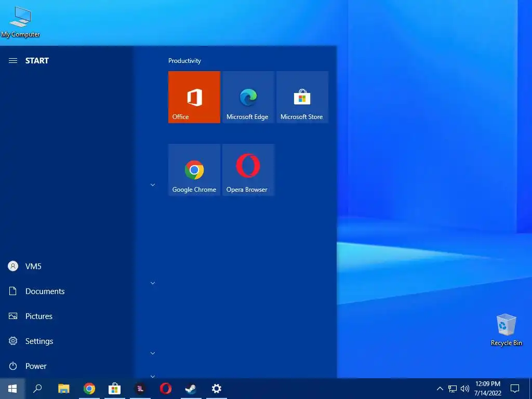The height and width of the screenshot is (399, 532).
Task: Open Microsoft Store from the taskbar
Action: [x=115, y=389]
